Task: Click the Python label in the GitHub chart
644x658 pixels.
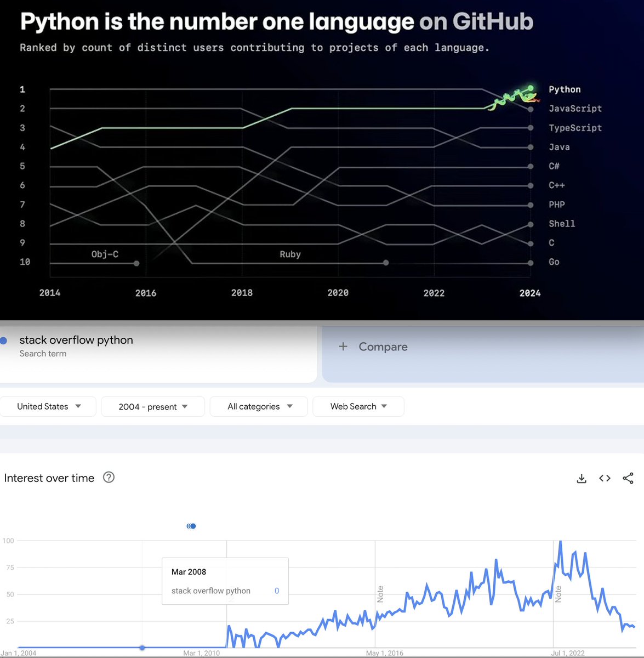Action: [x=565, y=89]
